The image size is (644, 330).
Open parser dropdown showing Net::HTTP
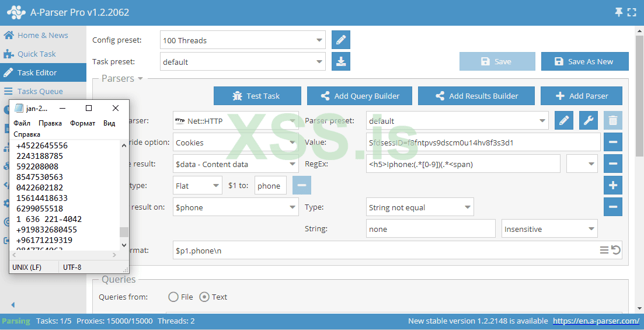click(236, 121)
